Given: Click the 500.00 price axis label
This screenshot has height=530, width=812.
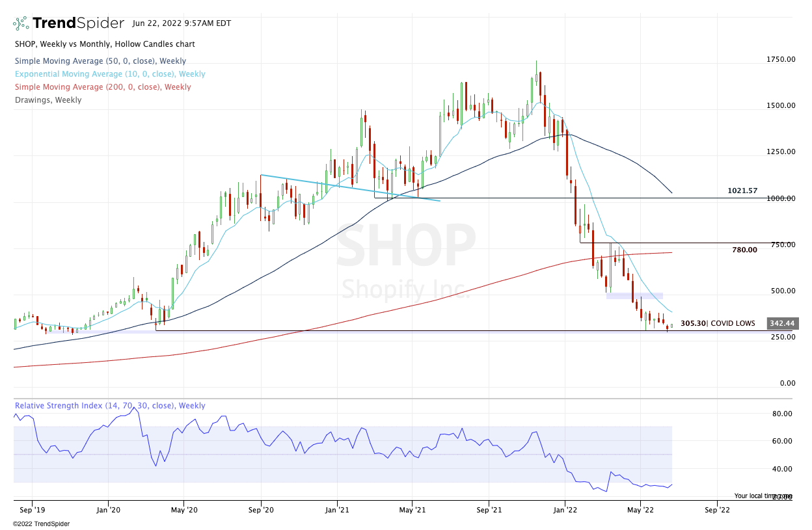Looking at the screenshot, I should click(783, 291).
